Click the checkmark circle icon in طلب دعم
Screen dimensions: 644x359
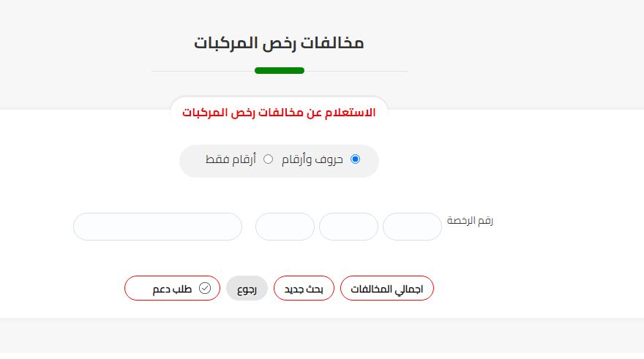tap(205, 288)
